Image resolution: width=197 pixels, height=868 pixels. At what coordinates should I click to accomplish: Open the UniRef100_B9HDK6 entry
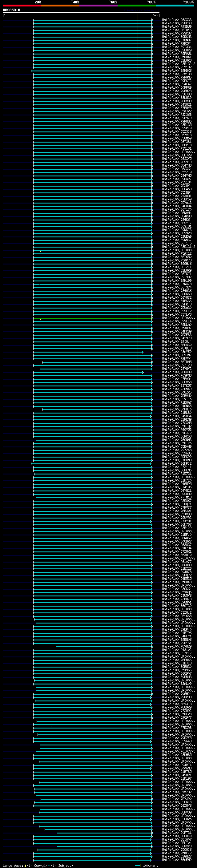coord(177,71)
